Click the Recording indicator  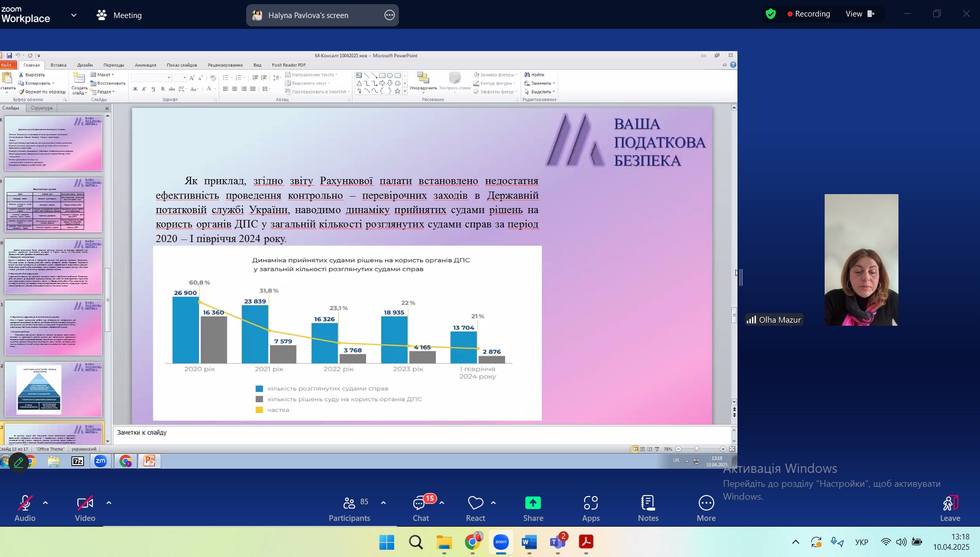(x=809, y=14)
